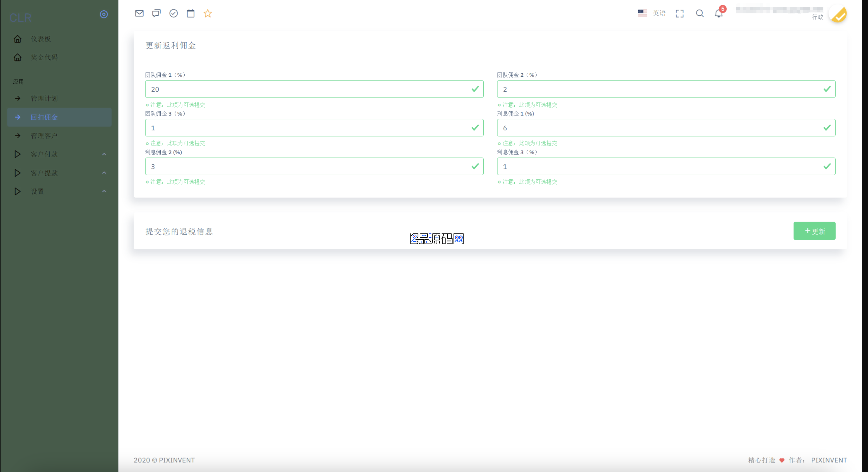This screenshot has height=472, width=868.
Task: Click 更新返利佣金 card heading
Action: point(170,45)
